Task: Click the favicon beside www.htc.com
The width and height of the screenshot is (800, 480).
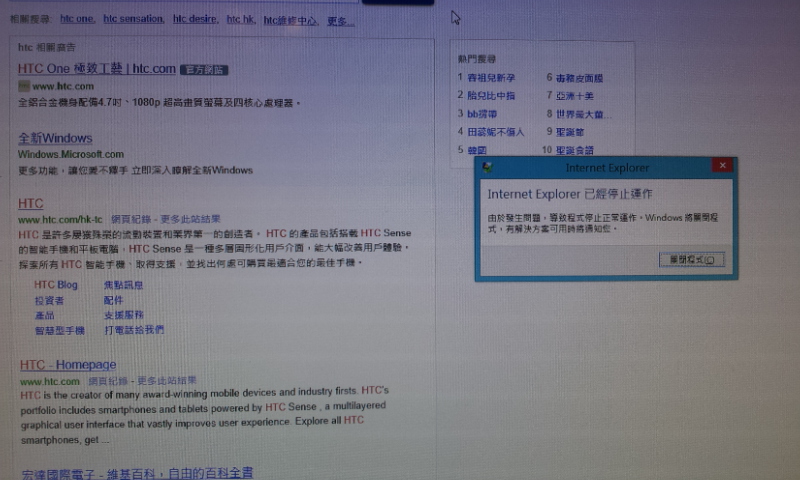Action: pos(23,86)
